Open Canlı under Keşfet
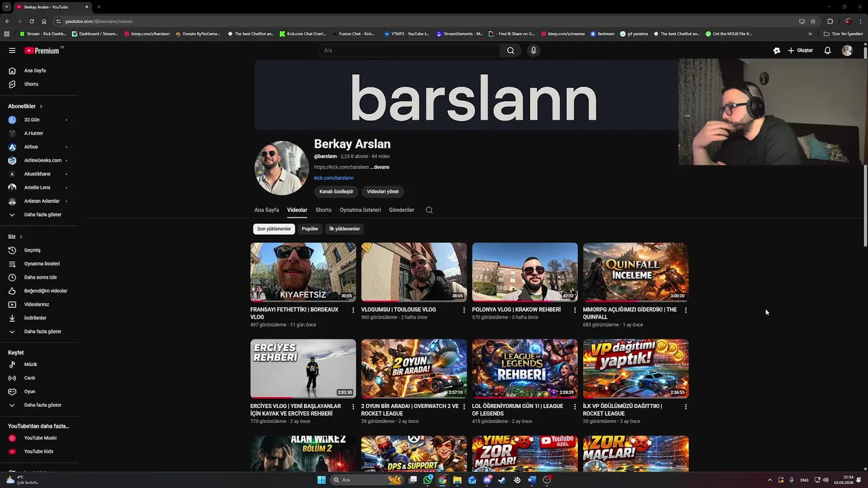Image resolution: width=868 pixels, height=488 pixels. (x=39, y=378)
